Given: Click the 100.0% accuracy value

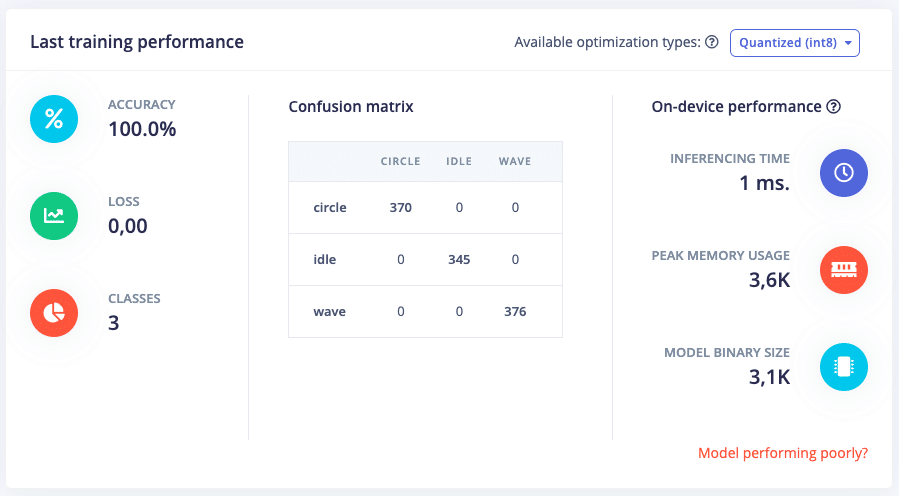Looking at the screenshot, I should click(x=142, y=129).
